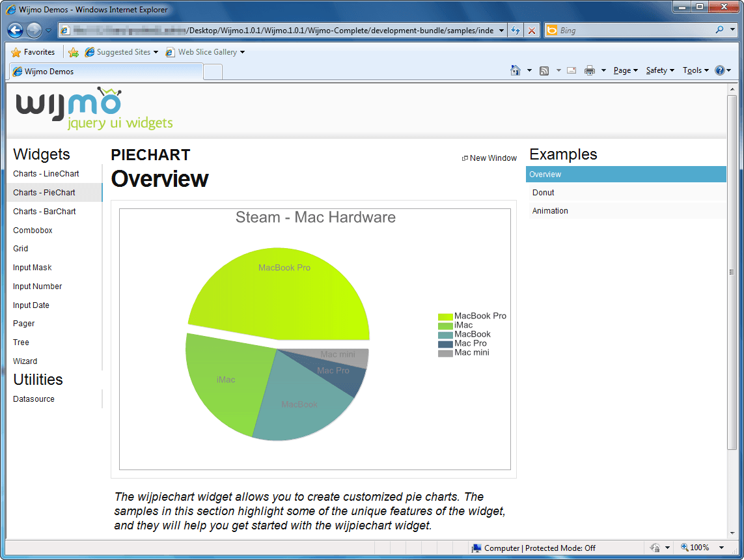This screenshot has width=744, height=560.
Task: Open the Input Mask widget page
Action: tap(33, 267)
